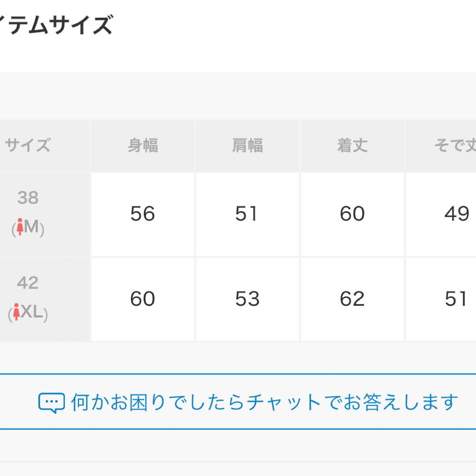Open the chat help link 何かお困りでしたら
Screen dimensions: 476x476
[248, 402]
